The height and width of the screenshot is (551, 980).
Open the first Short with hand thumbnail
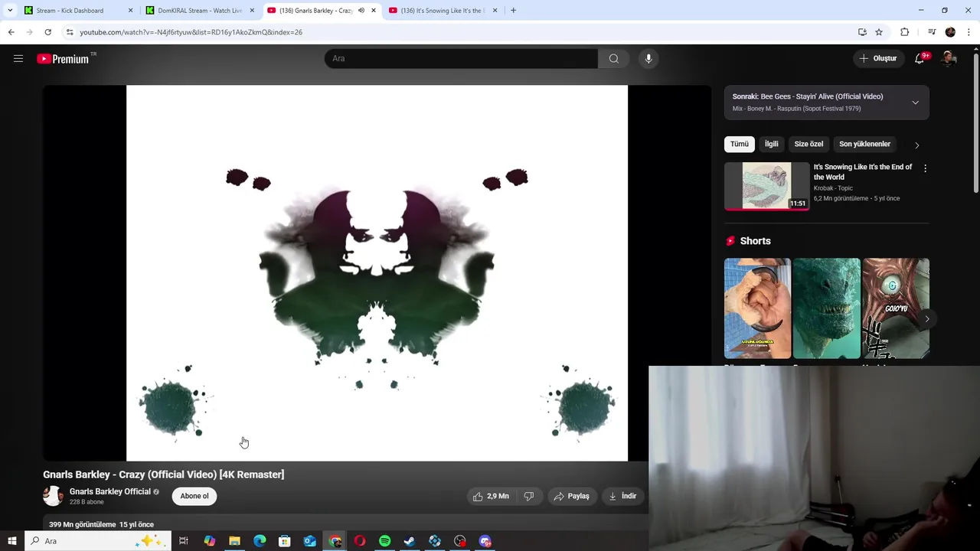tap(757, 308)
